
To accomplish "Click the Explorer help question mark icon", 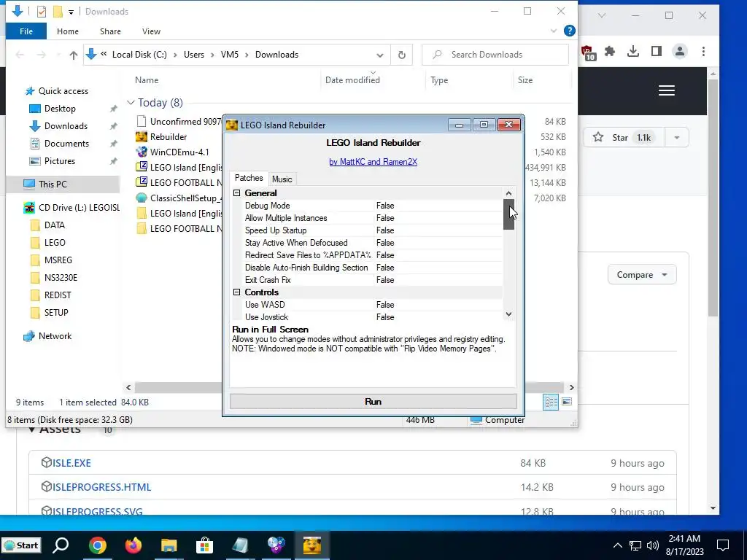I will click(569, 31).
